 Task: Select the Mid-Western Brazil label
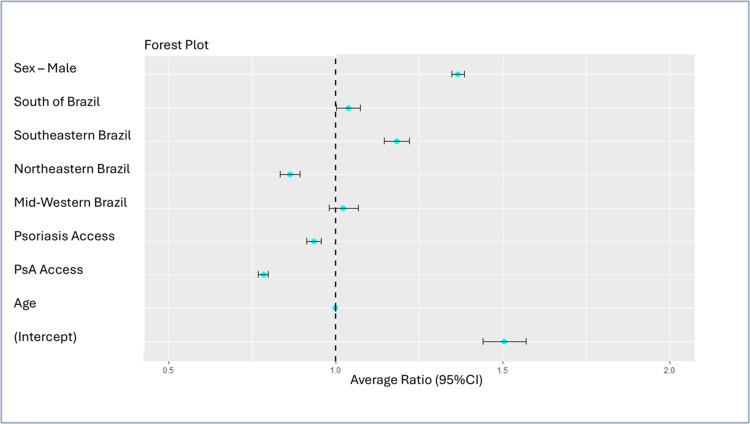click(71, 202)
